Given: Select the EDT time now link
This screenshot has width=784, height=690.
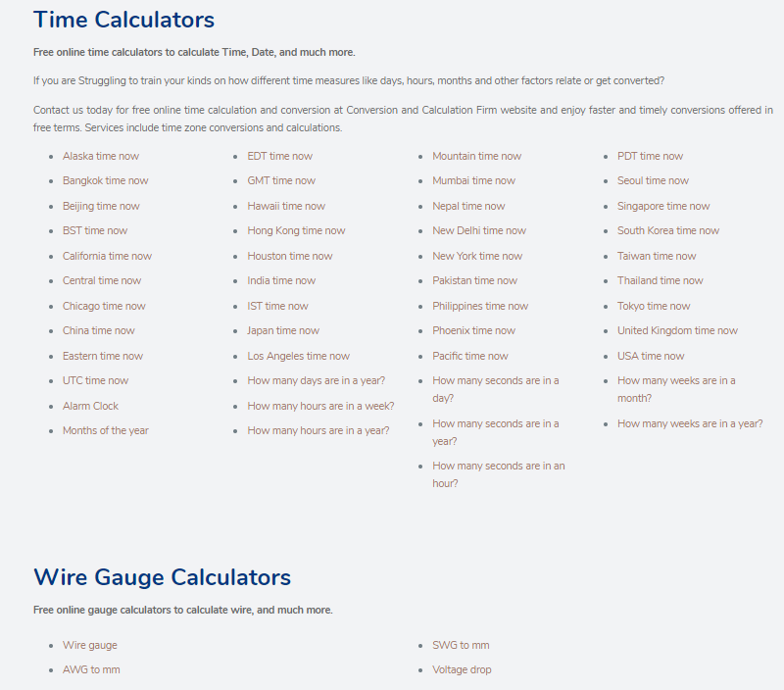Looking at the screenshot, I should pyautogui.click(x=281, y=155).
